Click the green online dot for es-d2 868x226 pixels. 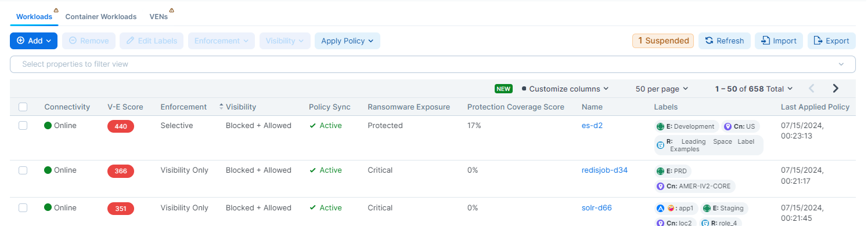click(48, 126)
